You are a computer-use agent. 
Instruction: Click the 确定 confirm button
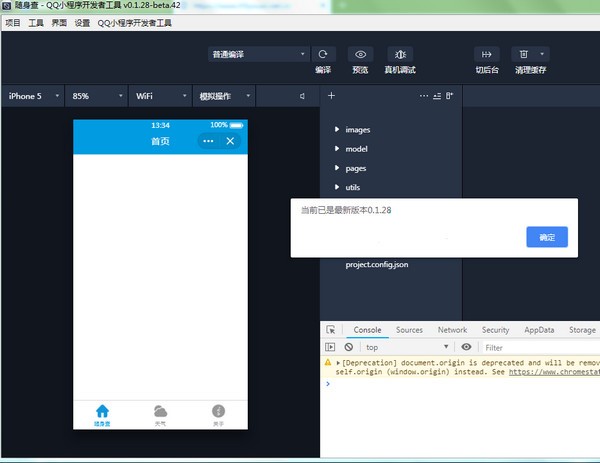[547, 237]
